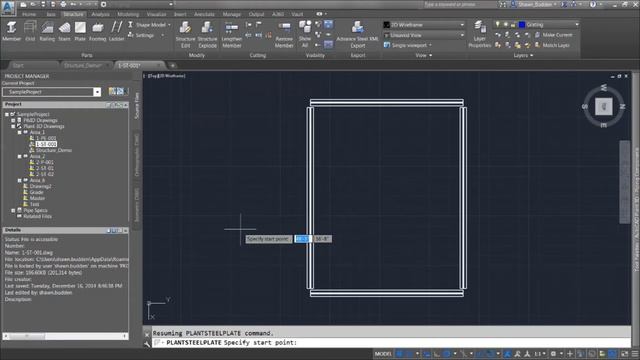
Task: Click the customization icon in status bar
Action: coord(635,354)
